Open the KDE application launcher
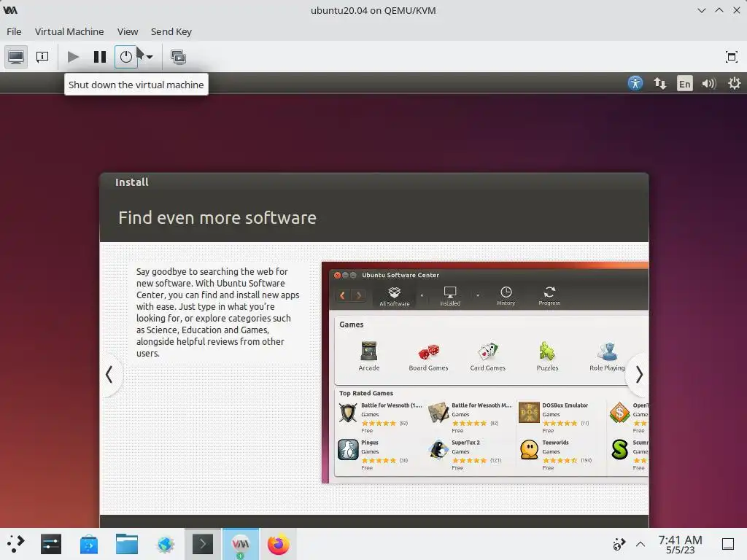The image size is (747, 560). pos(15,544)
